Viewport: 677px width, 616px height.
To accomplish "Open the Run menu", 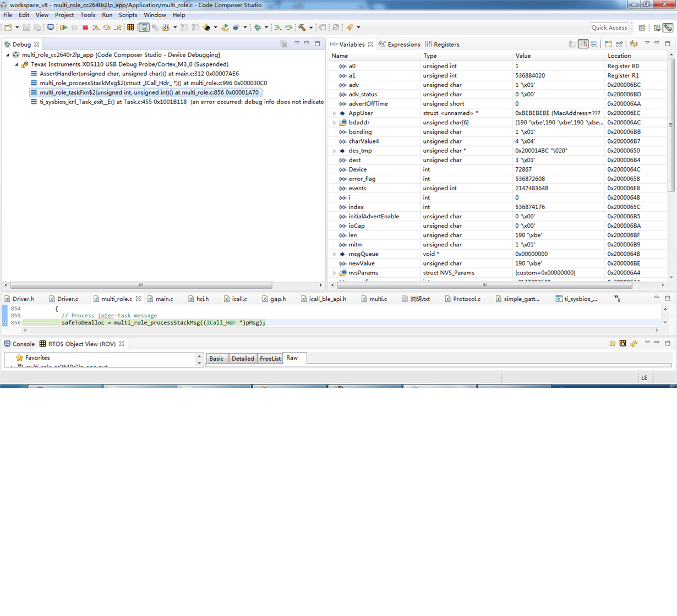I will [107, 15].
